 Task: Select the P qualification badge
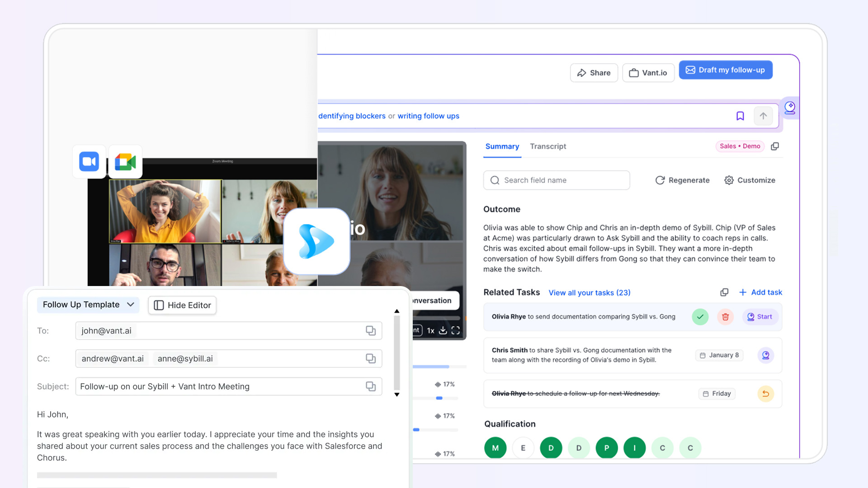[x=607, y=448]
